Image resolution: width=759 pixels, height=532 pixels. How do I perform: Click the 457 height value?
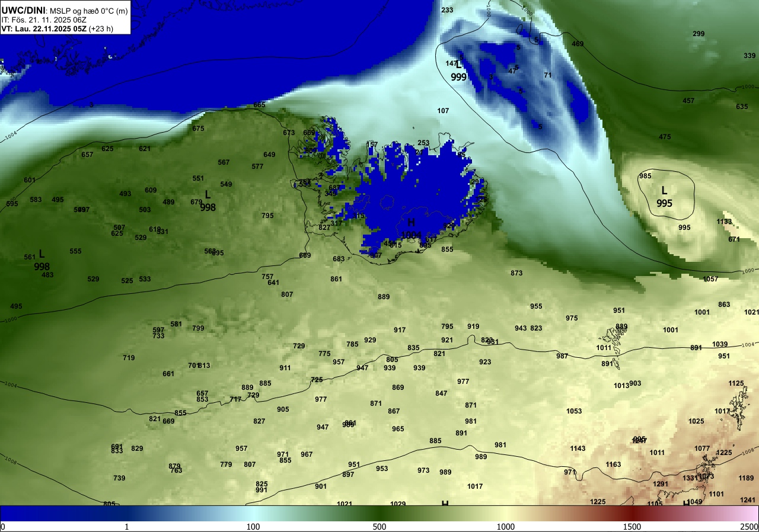click(688, 101)
